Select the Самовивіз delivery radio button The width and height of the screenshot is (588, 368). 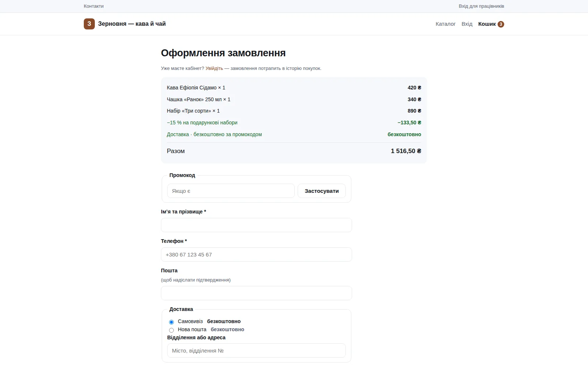(x=171, y=322)
